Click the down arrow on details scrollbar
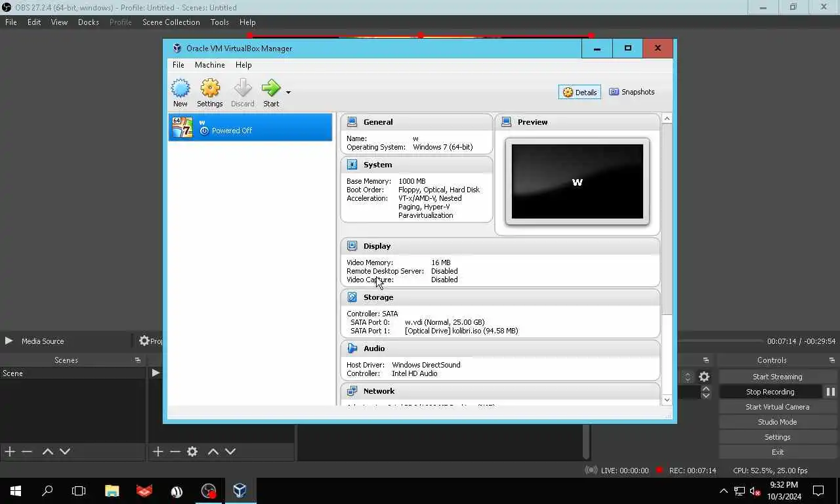This screenshot has height=504, width=840. (x=667, y=400)
